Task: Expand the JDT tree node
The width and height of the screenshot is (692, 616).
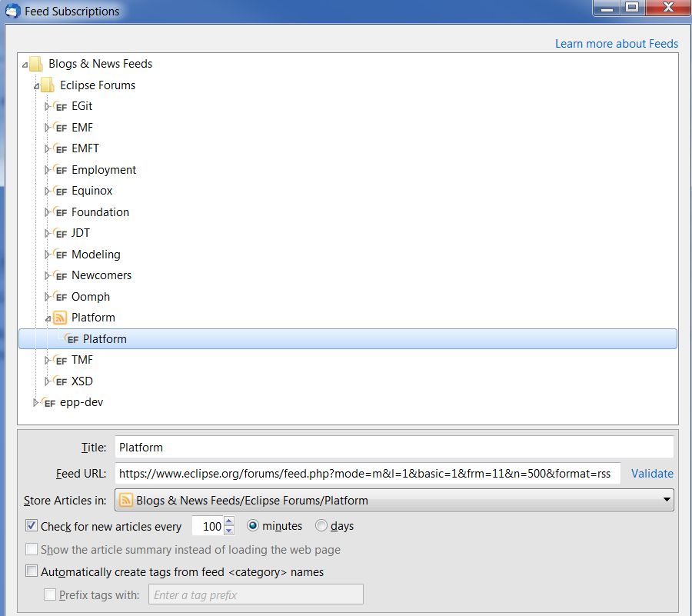Action: click(x=47, y=233)
